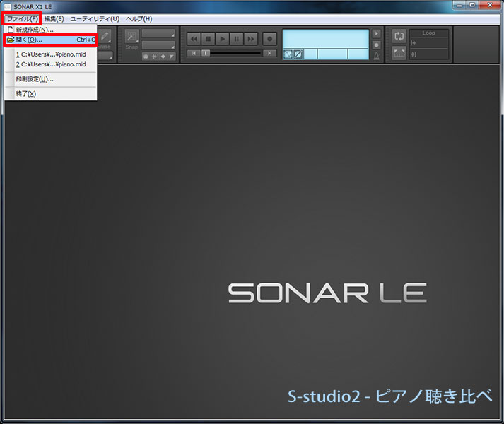Screen dimensions: 504x424
Task: Toggle the metronome icon beside the time display
Action: (x=377, y=57)
